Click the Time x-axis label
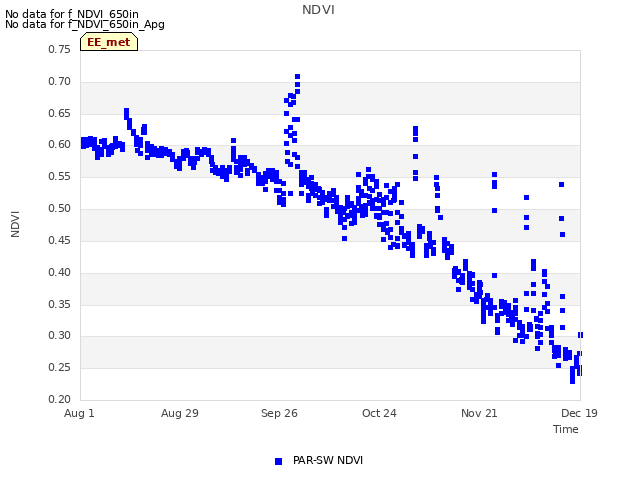Image resolution: width=640 pixels, height=480 pixels. [x=566, y=429]
